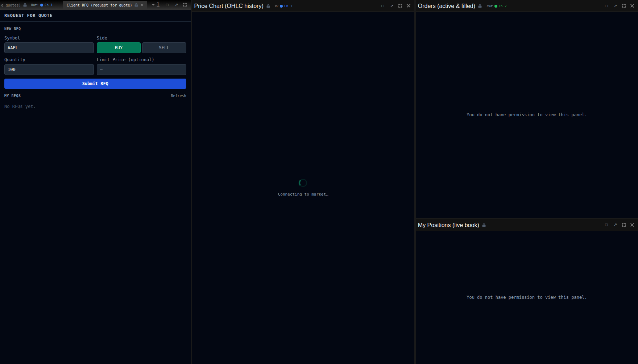Screen dimensions: 638x364
Task: Click the My Positions panel lock icon
Action: (x=484, y=225)
